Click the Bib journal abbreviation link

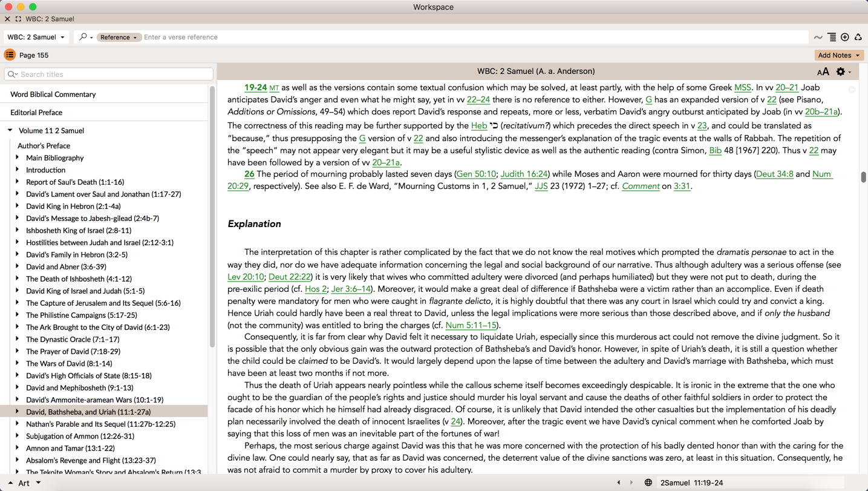(715, 151)
